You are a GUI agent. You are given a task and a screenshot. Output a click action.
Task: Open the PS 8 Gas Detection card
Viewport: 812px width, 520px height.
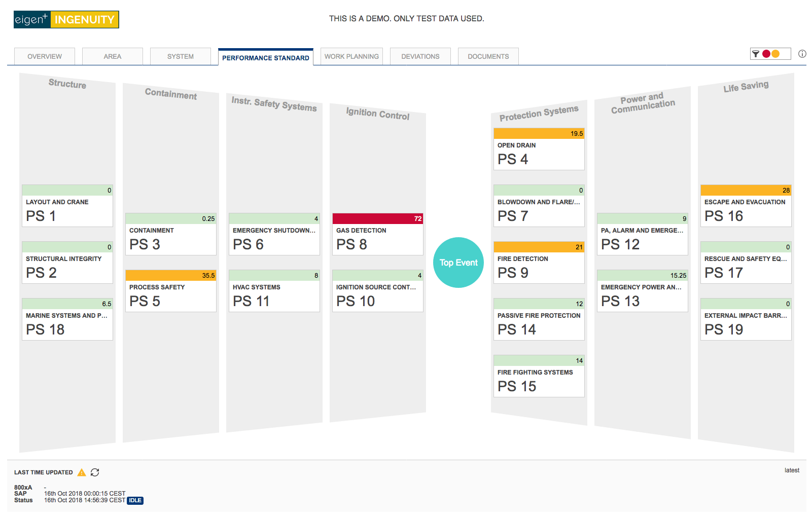point(378,234)
